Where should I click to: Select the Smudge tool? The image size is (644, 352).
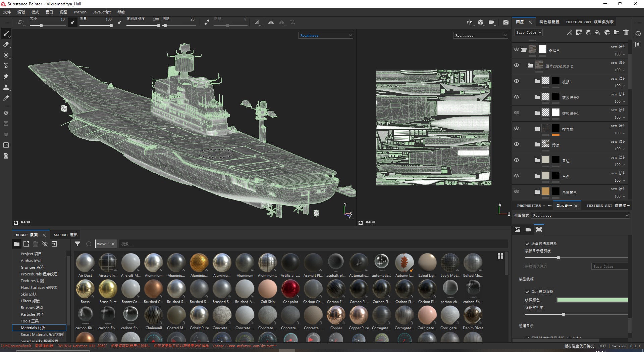pos(6,77)
